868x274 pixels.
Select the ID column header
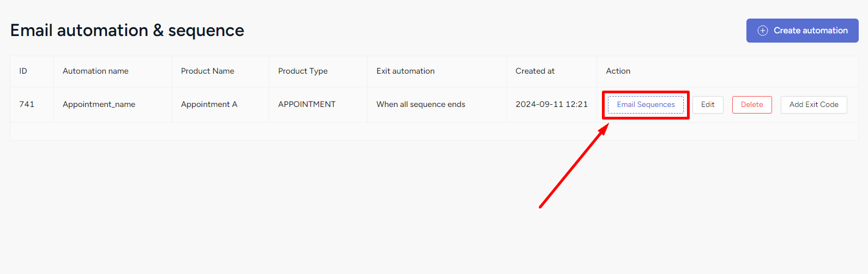23,71
